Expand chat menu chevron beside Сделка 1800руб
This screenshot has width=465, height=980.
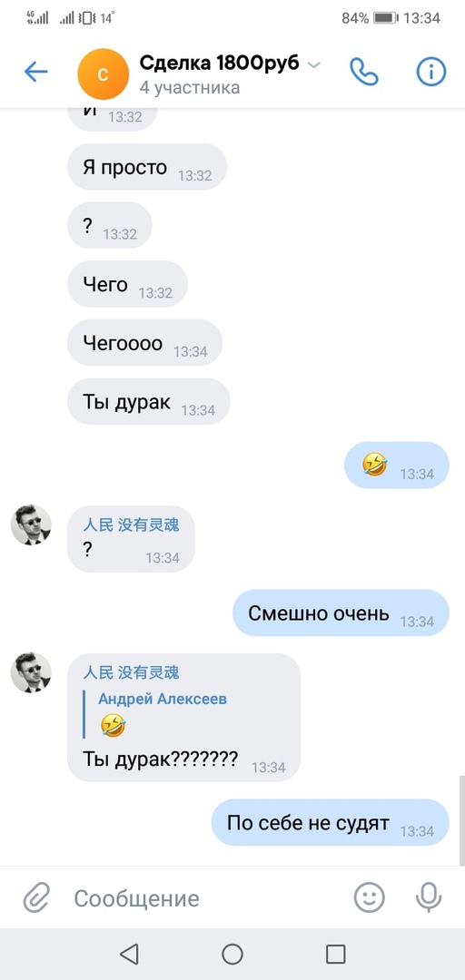pyautogui.click(x=314, y=65)
